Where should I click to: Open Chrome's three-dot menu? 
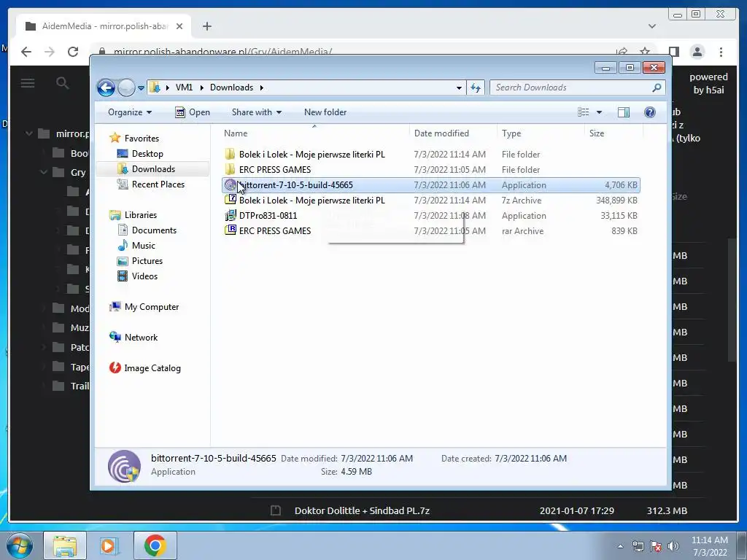(x=721, y=52)
